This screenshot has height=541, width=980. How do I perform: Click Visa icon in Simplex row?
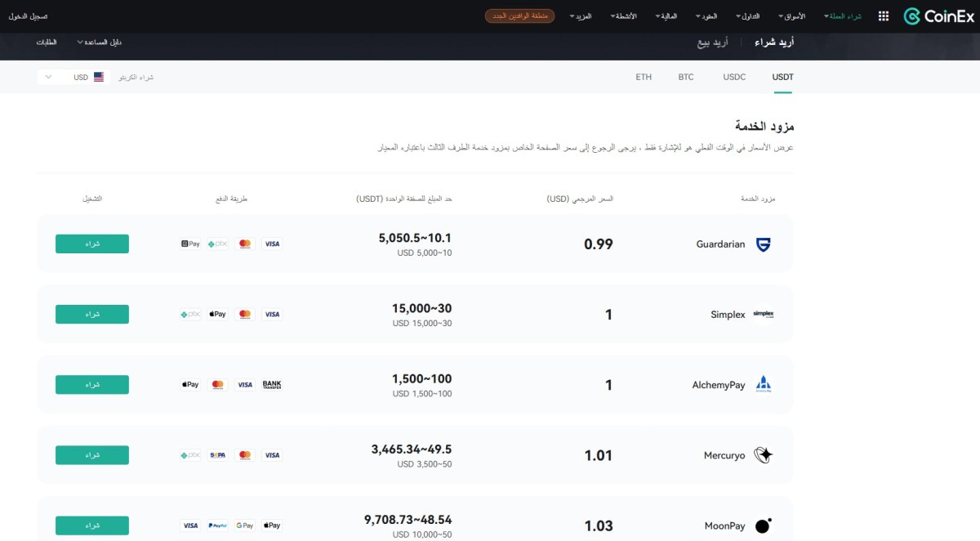point(272,315)
